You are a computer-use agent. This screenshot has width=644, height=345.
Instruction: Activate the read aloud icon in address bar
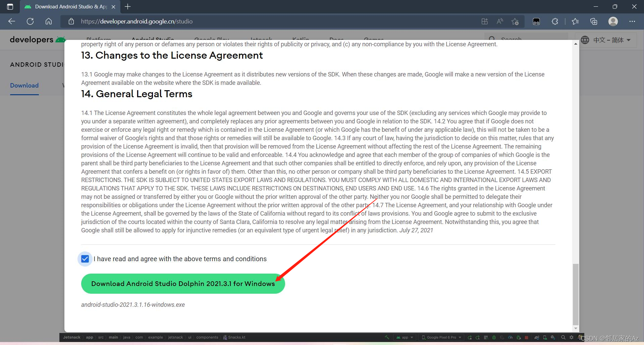(500, 21)
